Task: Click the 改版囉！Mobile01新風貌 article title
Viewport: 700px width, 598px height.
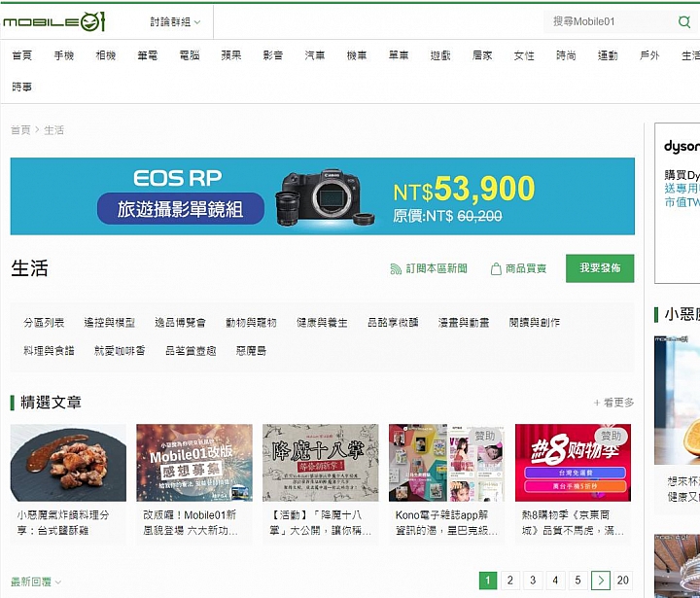Action: pos(191,522)
